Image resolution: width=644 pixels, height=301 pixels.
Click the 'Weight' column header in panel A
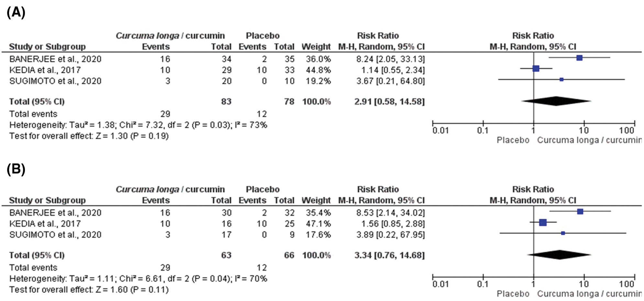point(316,47)
